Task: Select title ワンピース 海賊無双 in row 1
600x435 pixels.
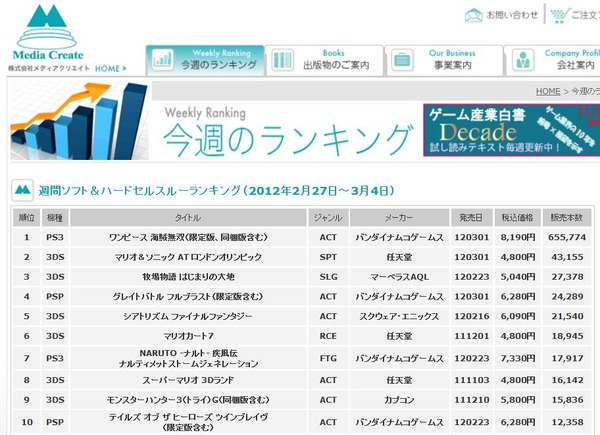Action: pos(188,238)
